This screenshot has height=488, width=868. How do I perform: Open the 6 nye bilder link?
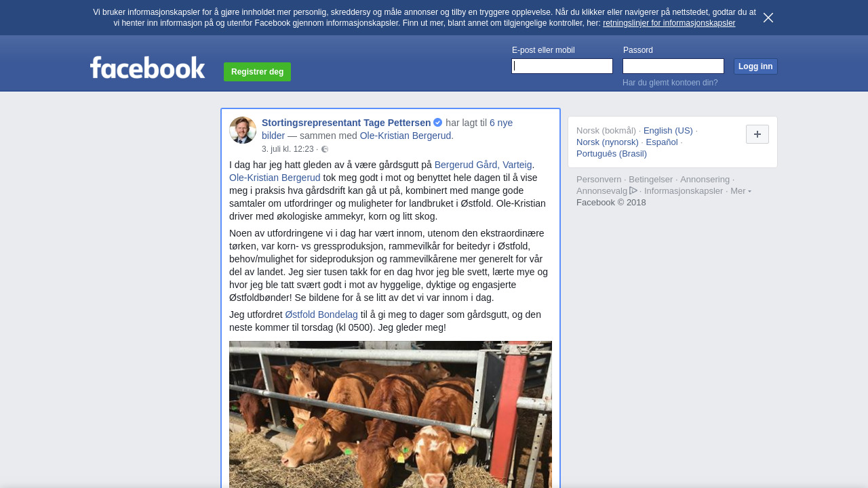(x=501, y=123)
